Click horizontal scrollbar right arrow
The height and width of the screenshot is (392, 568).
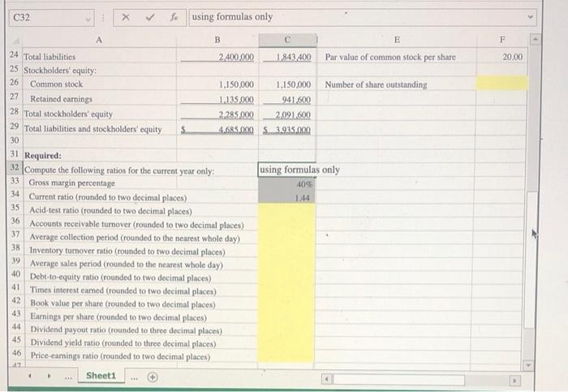click(514, 381)
